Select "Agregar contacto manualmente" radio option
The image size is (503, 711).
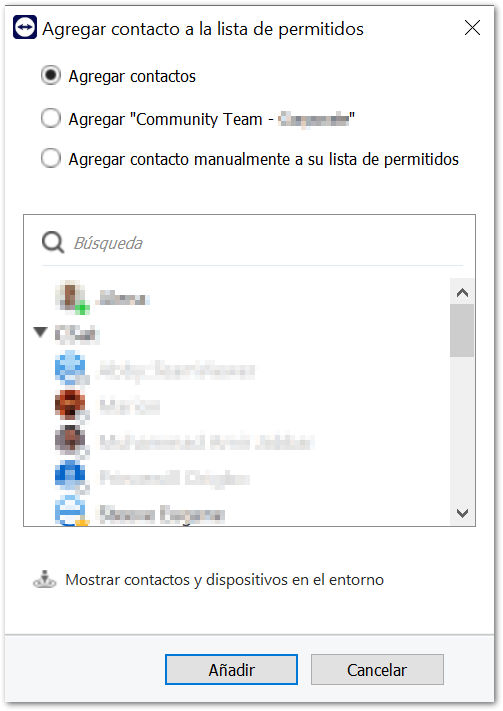(x=51, y=159)
